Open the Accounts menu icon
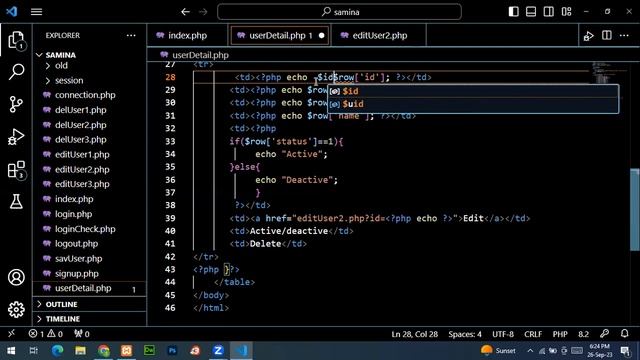The width and height of the screenshot is (640, 360). click(16, 277)
